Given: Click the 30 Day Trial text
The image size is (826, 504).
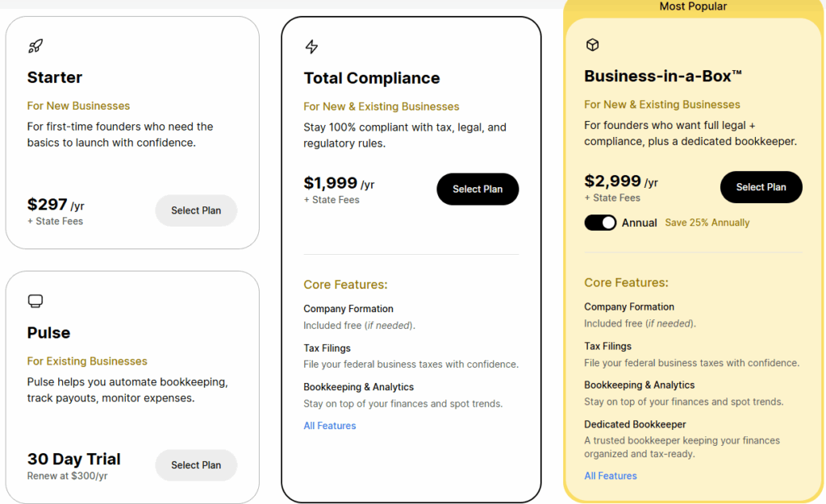Looking at the screenshot, I should click(x=74, y=459).
